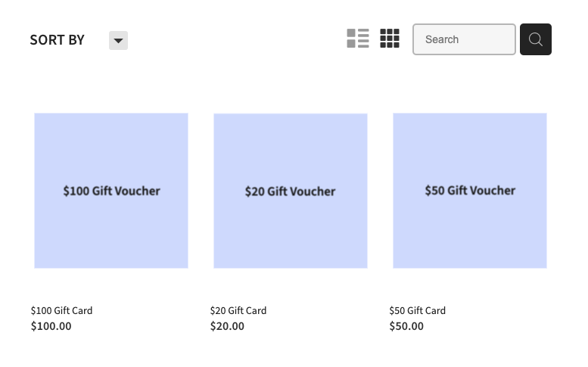Viewport: 588px width, 367px height.
Task: Focus the Search input field
Action: point(464,39)
